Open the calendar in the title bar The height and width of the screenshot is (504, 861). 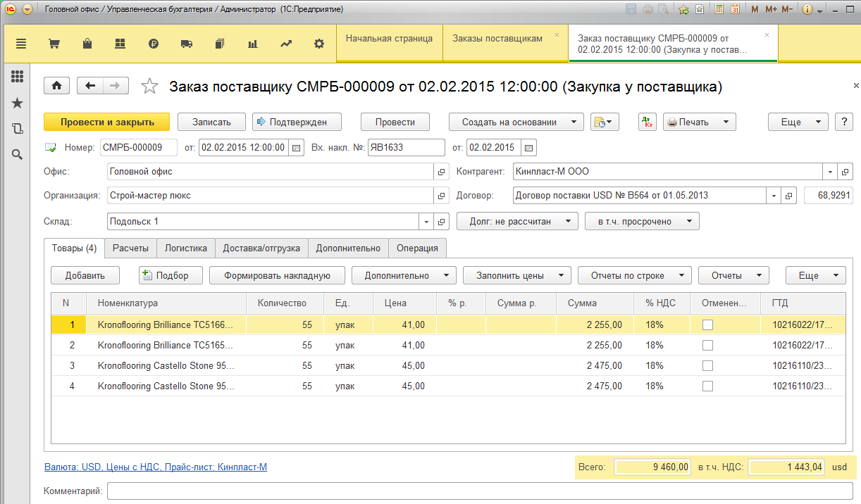pos(735,10)
